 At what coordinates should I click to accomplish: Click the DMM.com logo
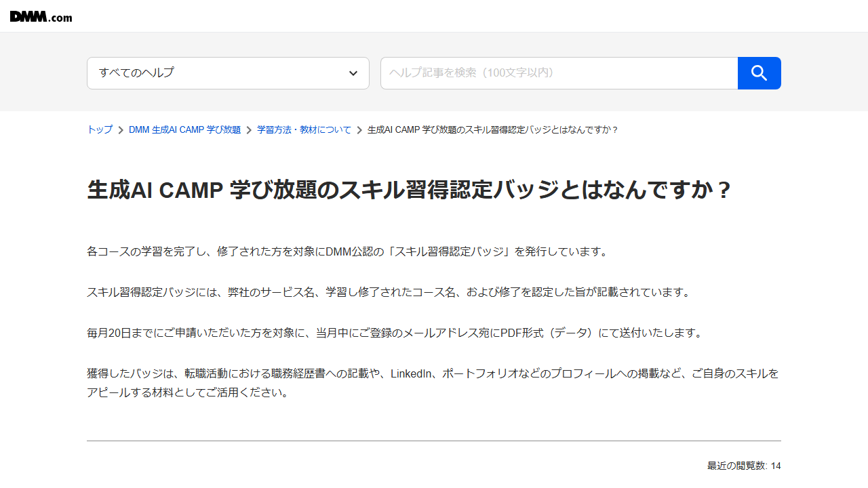41,16
